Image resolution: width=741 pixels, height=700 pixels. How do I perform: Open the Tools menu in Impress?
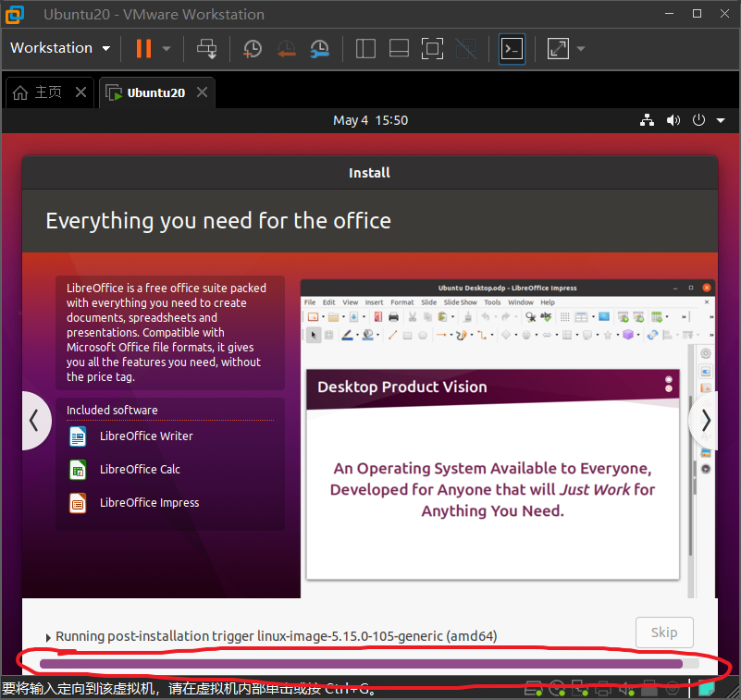pos(492,302)
